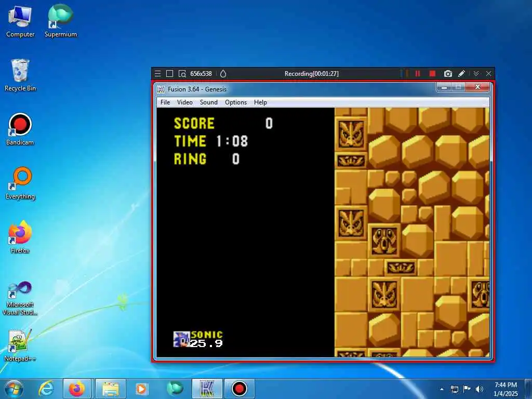Viewport: 532px width, 399px height.
Task: Toggle the water drop blur icon
Action: coord(223,74)
